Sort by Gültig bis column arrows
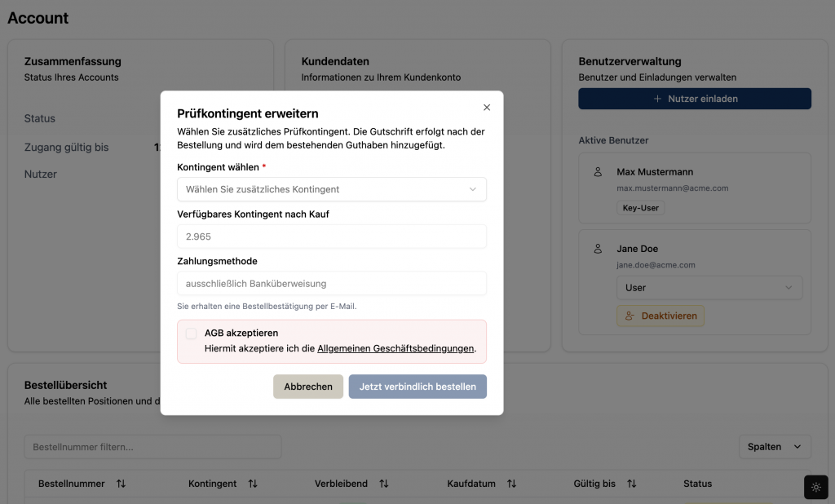This screenshot has width=835, height=504. [631, 484]
